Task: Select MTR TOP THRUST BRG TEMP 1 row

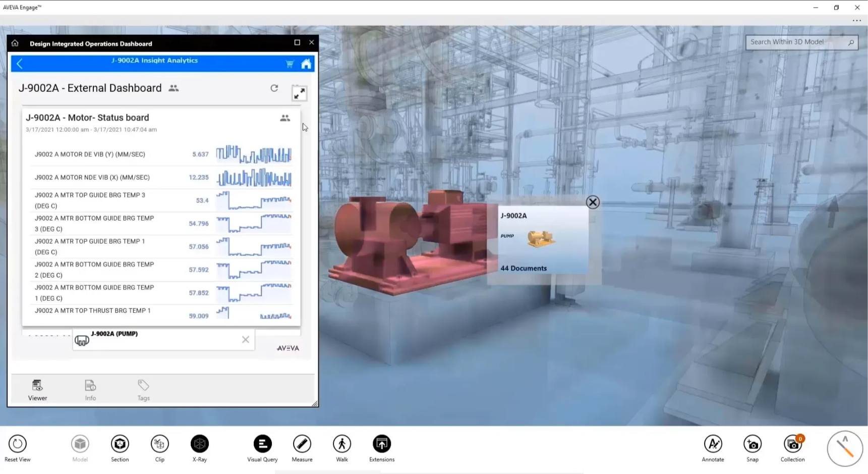Action: pyautogui.click(x=161, y=313)
